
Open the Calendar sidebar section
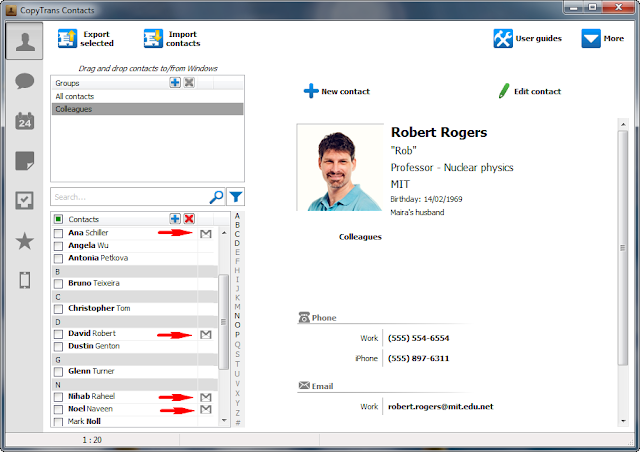coord(24,121)
